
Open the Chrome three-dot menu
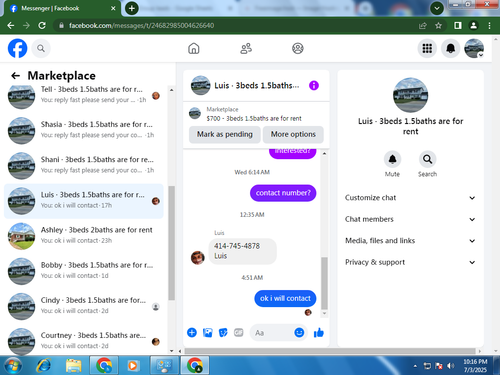click(x=489, y=25)
